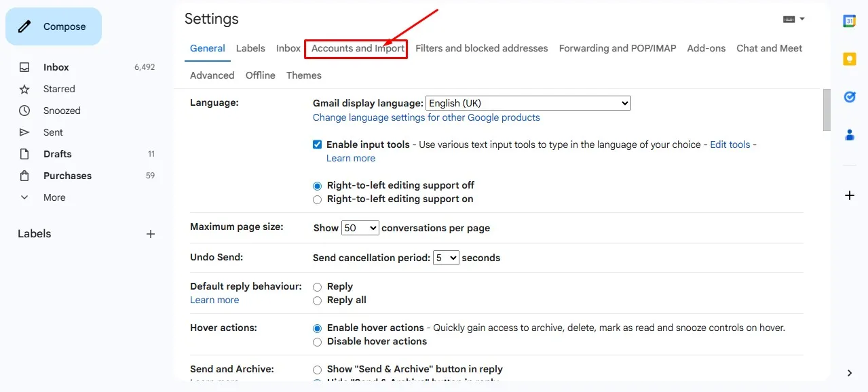Open the Send cancellation period selector
868x392 pixels.
pyautogui.click(x=446, y=258)
